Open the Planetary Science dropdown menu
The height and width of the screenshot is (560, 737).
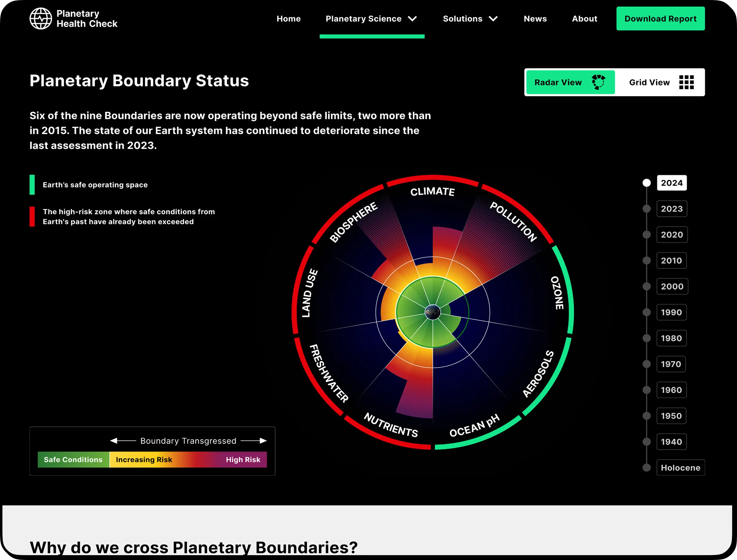[x=363, y=19]
